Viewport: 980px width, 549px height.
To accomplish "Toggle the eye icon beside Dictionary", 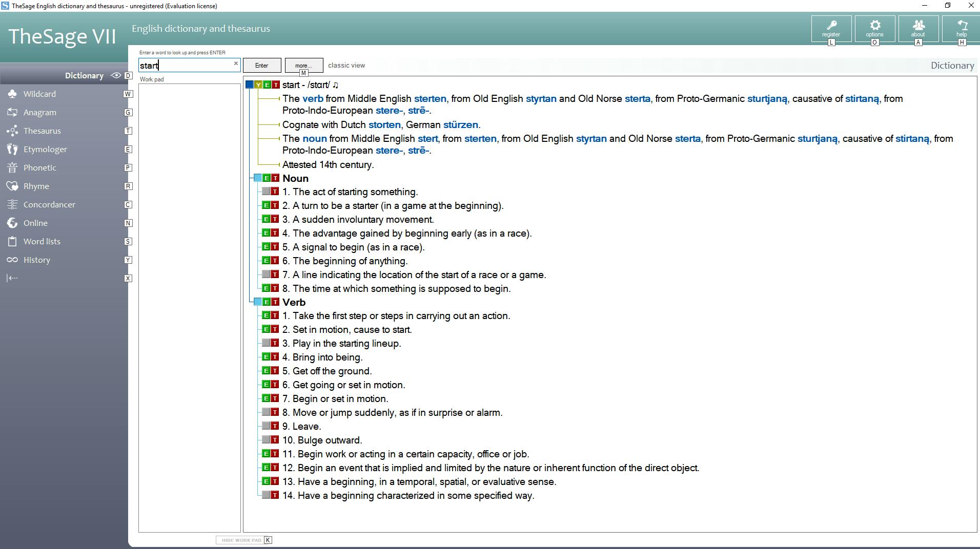I will tap(116, 76).
